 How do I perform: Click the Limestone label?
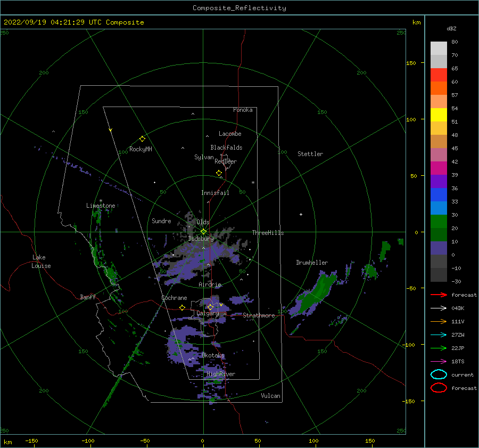tap(101, 206)
